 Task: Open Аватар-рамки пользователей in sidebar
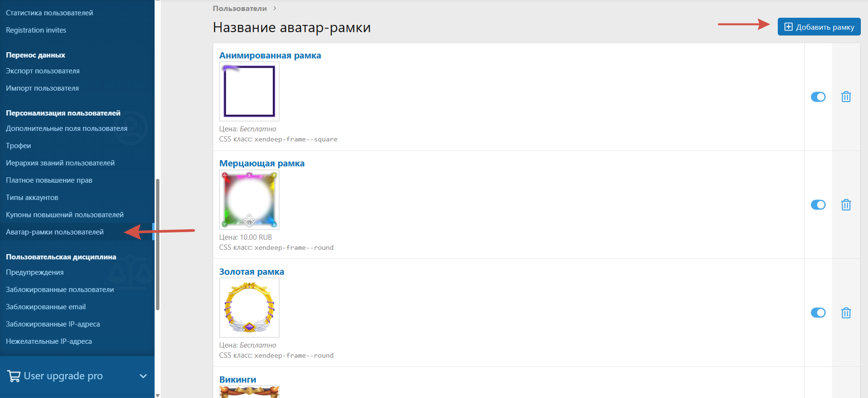(55, 232)
